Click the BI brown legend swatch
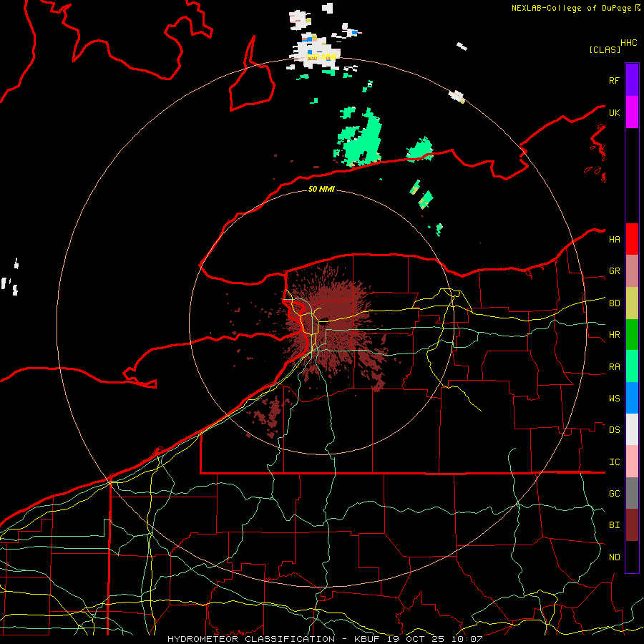Viewport: 644px width, 644px height. tap(632, 525)
